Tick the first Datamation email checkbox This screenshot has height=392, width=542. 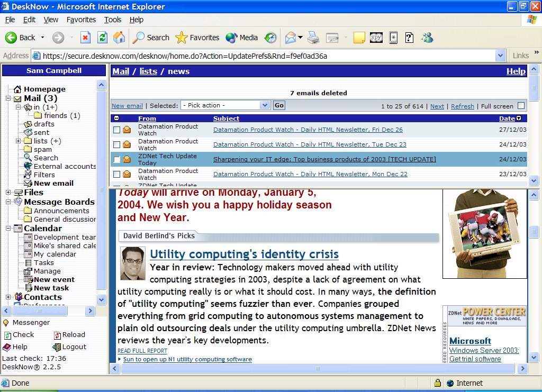pyautogui.click(x=117, y=130)
